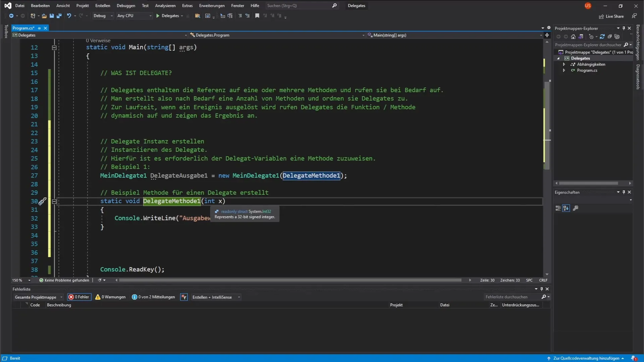Image resolution: width=644 pixels, height=362 pixels.
Task: Open the Erstellen + IntelliSense dropdown
Action: tap(216, 297)
